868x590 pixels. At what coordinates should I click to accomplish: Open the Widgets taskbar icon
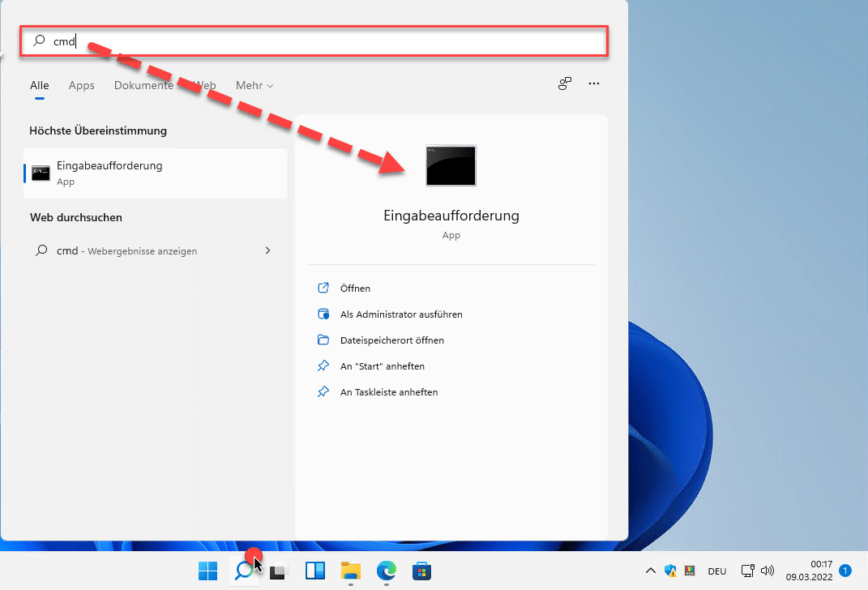pos(315,571)
